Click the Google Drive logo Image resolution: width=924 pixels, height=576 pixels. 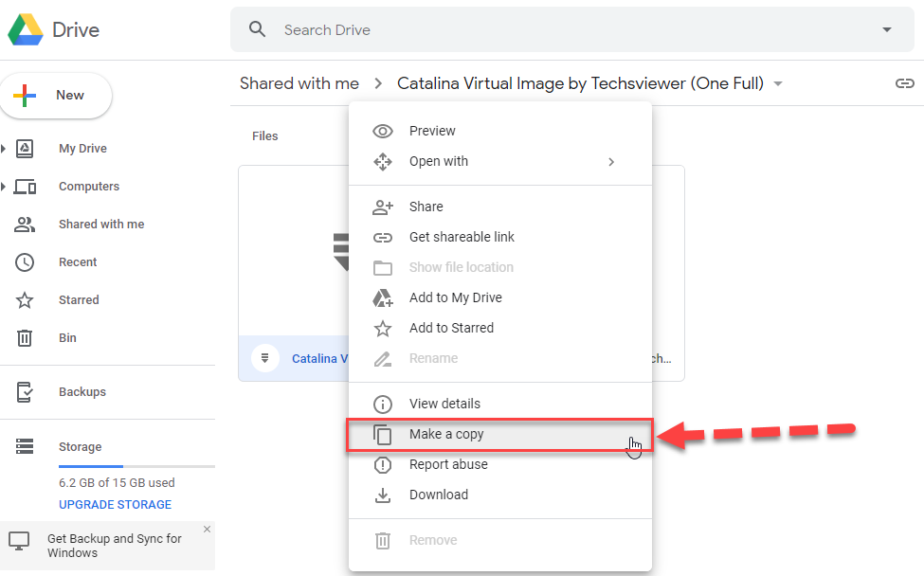click(26, 29)
